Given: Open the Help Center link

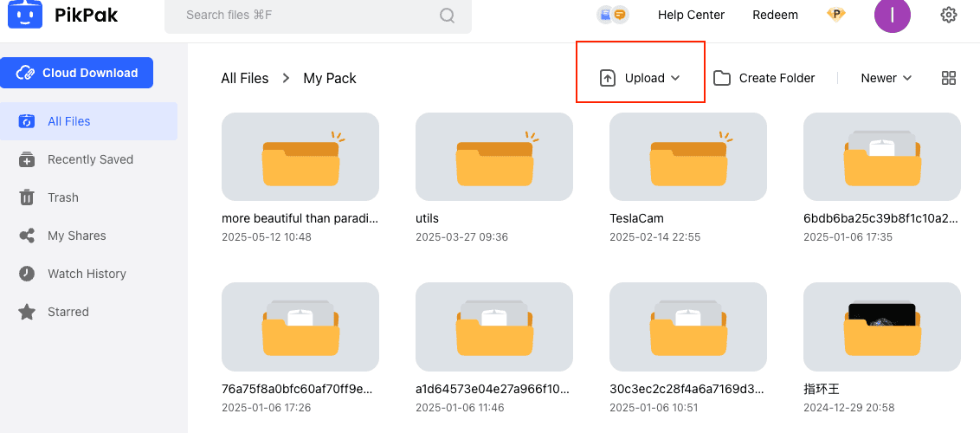Looking at the screenshot, I should (x=691, y=15).
